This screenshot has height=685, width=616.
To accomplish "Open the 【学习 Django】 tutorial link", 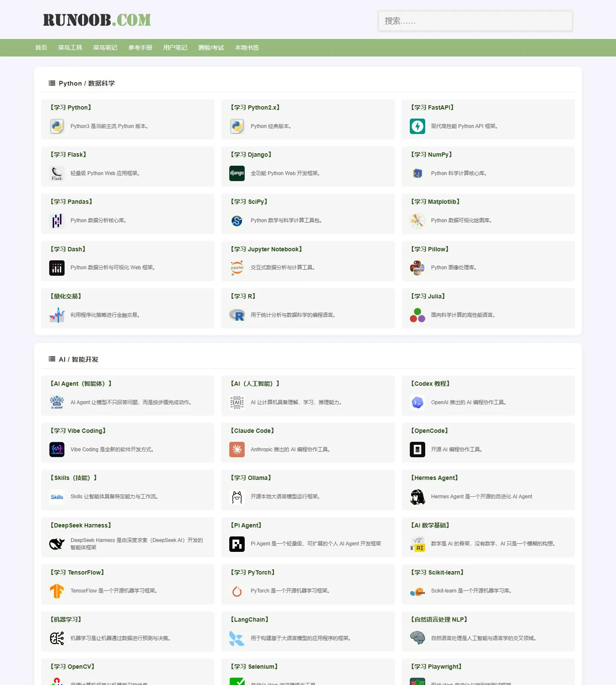I will pyautogui.click(x=251, y=155).
